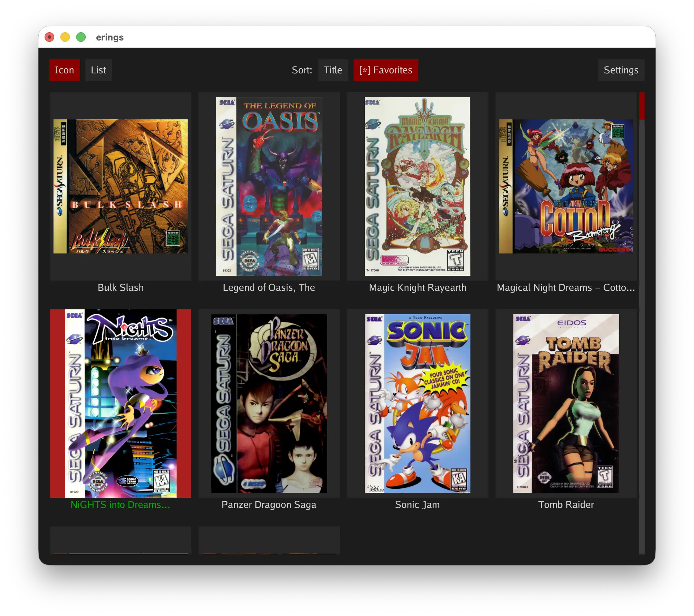Viewport: 694px width, 616px height.
Task: Select the Panzer Dragoon Saga cover art
Action: point(269,403)
